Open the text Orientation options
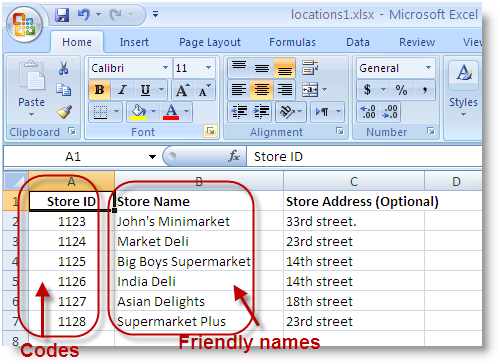 pyautogui.click(x=290, y=112)
